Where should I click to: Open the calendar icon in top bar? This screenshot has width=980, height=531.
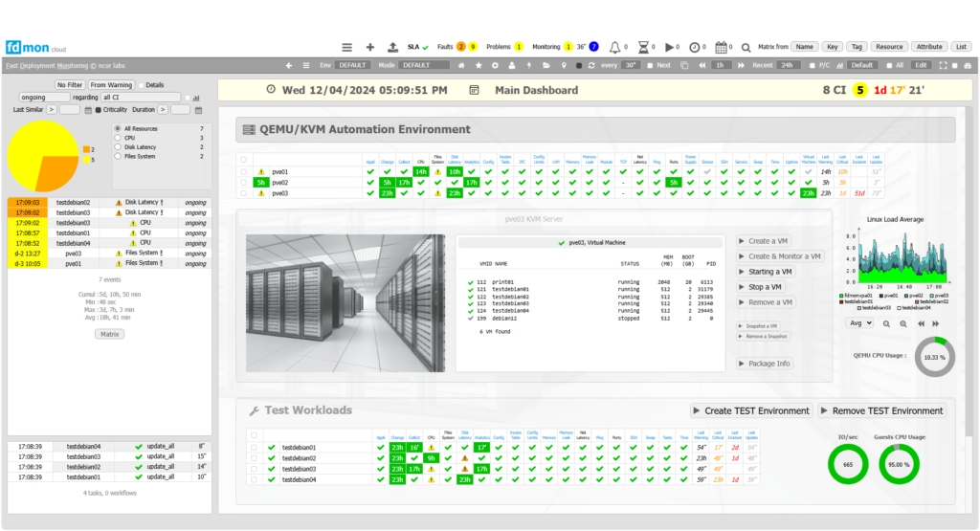pos(721,47)
